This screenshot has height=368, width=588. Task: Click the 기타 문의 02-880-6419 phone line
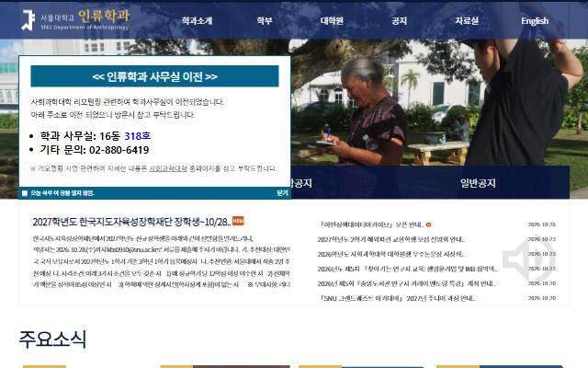pyautogui.click(x=95, y=150)
